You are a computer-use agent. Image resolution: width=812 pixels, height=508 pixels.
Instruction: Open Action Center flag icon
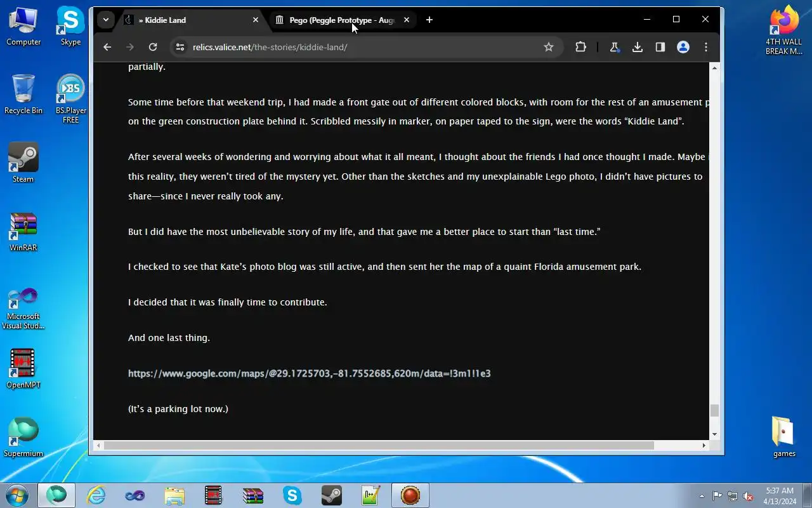717,496
